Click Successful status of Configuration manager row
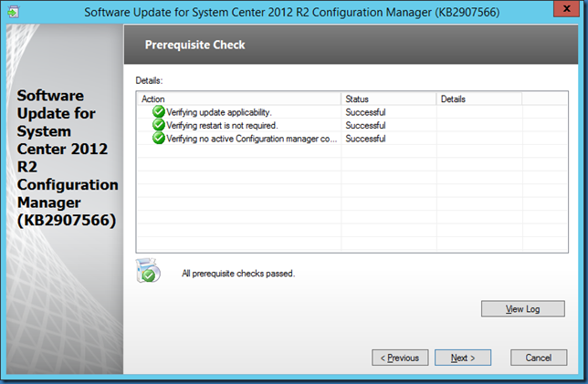The height and width of the screenshot is (384, 588). tap(365, 139)
